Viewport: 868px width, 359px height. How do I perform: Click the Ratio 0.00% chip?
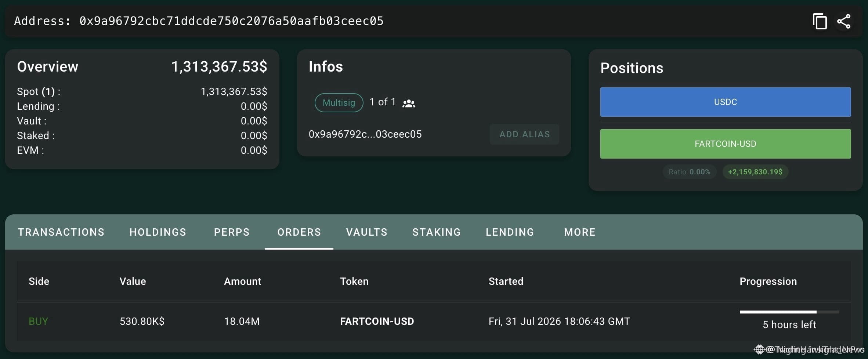click(690, 172)
